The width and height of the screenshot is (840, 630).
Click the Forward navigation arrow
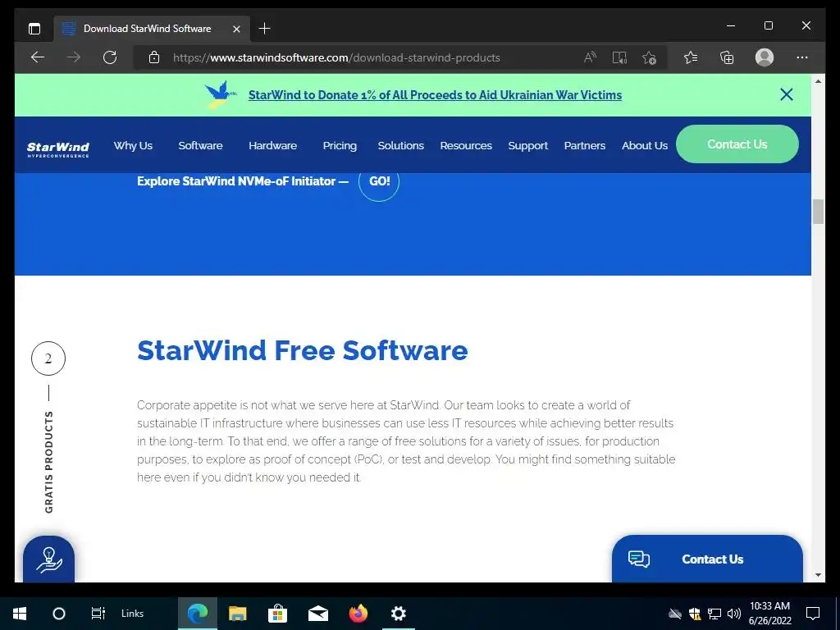coord(74,57)
